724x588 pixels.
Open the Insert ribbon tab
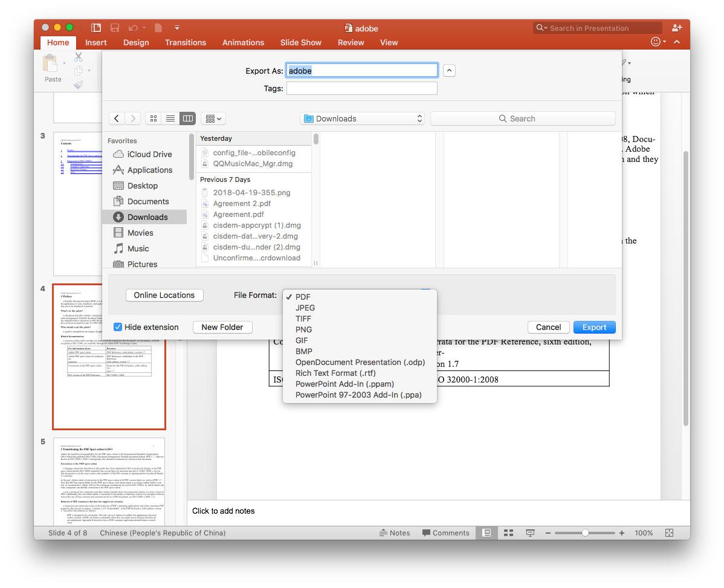95,42
